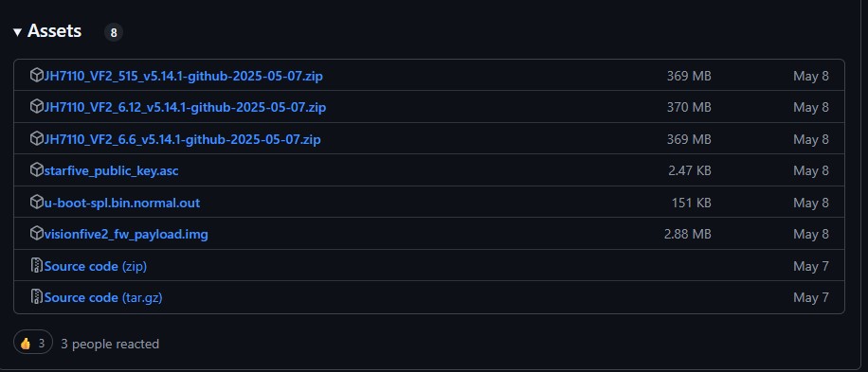Click the assets count badge showing 8
This screenshot has width=868, height=372.
(114, 32)
